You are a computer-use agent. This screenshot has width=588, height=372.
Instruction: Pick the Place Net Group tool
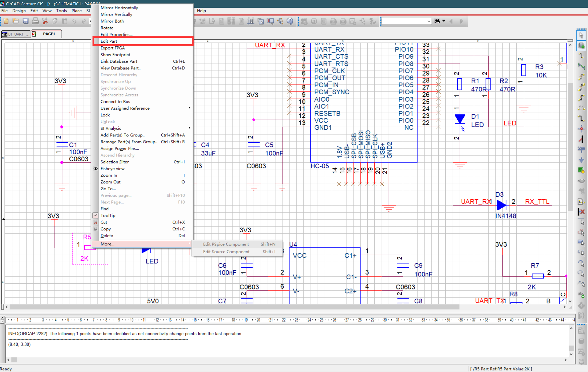pyautogui.click(x=581, y=66)
